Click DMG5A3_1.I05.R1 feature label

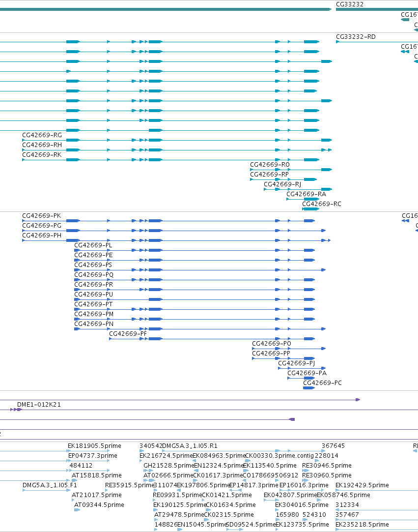point(190,446)
